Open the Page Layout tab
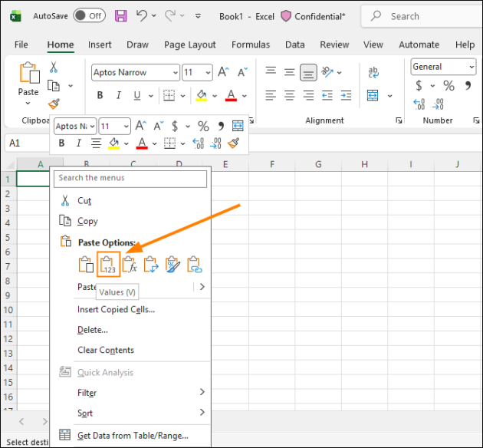Image resolution: width=483 pixels, height=448 pixels. pos(190,44)
